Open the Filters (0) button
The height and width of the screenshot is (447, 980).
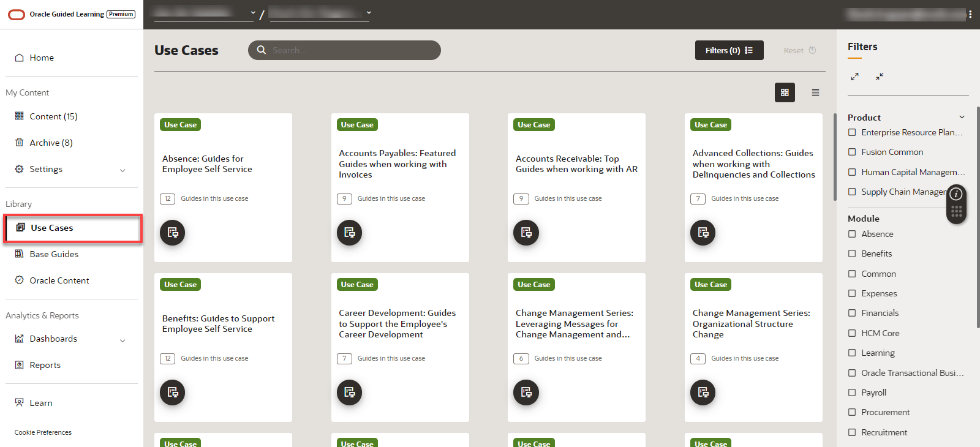(729, 50)
